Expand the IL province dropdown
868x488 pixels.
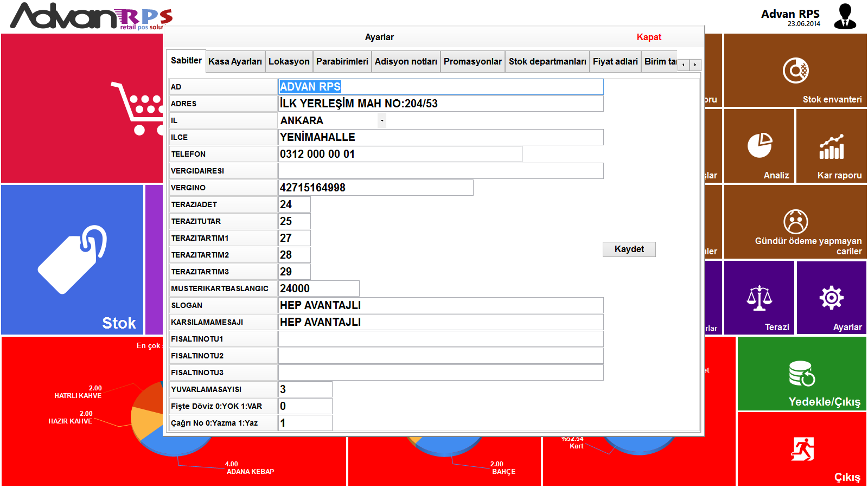tap(382, 120)
